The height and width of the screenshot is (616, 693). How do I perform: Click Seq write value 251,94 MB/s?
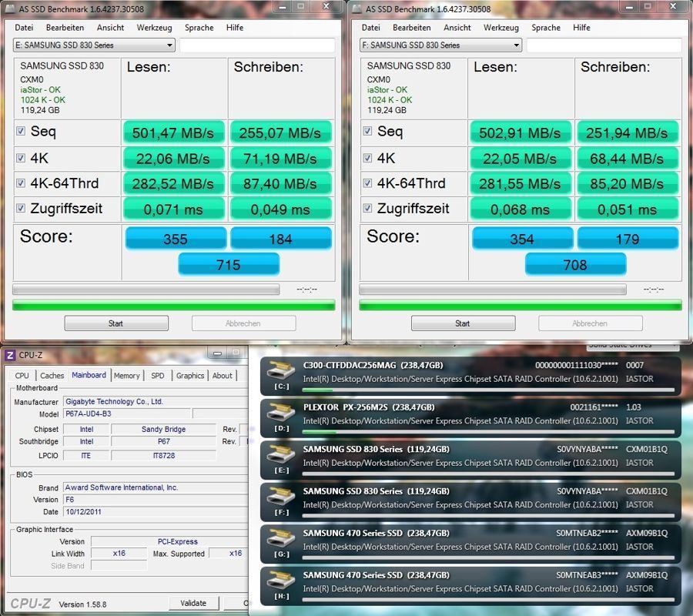(x=627, y=132)
